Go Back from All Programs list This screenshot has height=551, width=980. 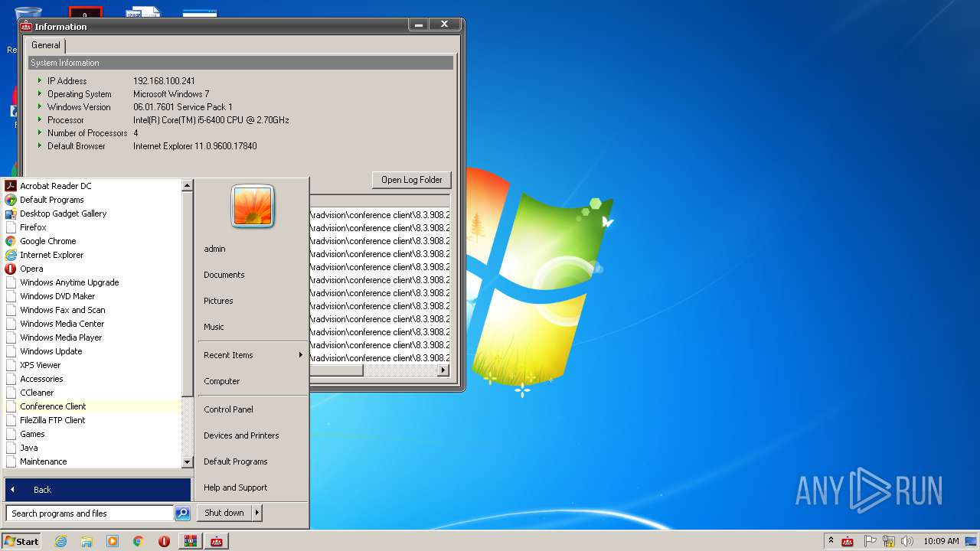point(98,490)
